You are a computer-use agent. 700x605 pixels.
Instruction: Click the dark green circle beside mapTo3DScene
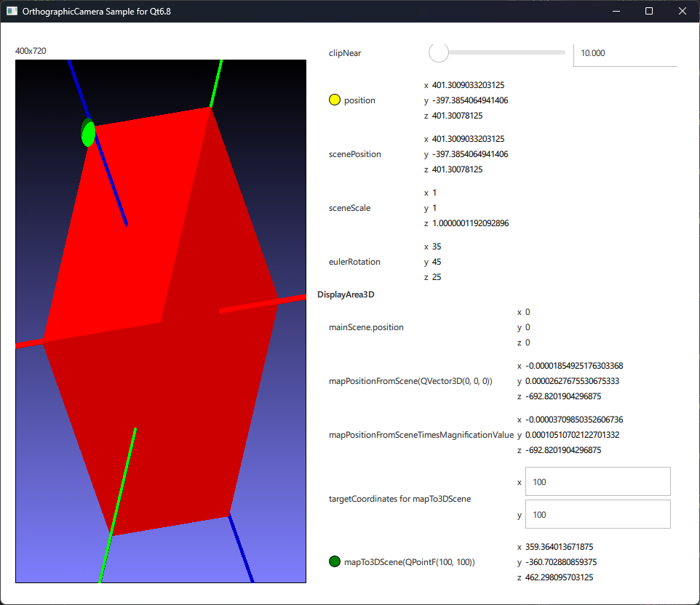335,561
